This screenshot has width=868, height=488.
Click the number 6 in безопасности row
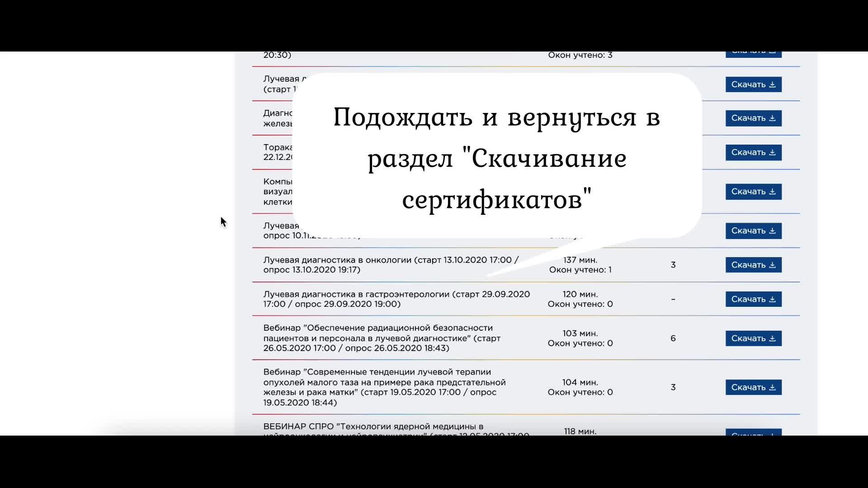pos(673,338)
